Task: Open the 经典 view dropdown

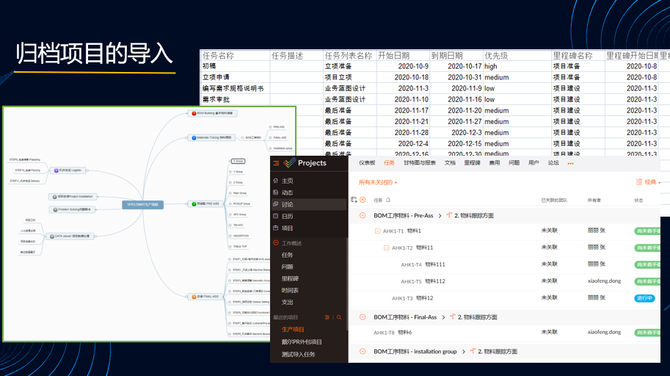Action: (648, 182)
